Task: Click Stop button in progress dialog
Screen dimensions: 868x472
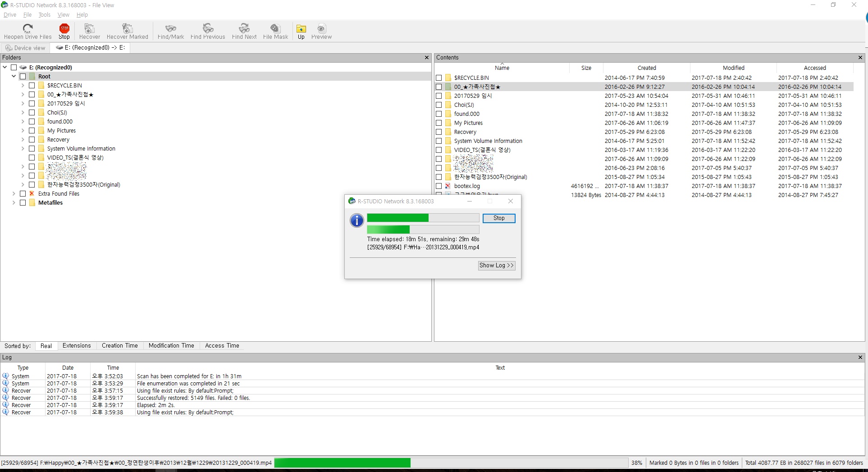Action: pos(499,218)
